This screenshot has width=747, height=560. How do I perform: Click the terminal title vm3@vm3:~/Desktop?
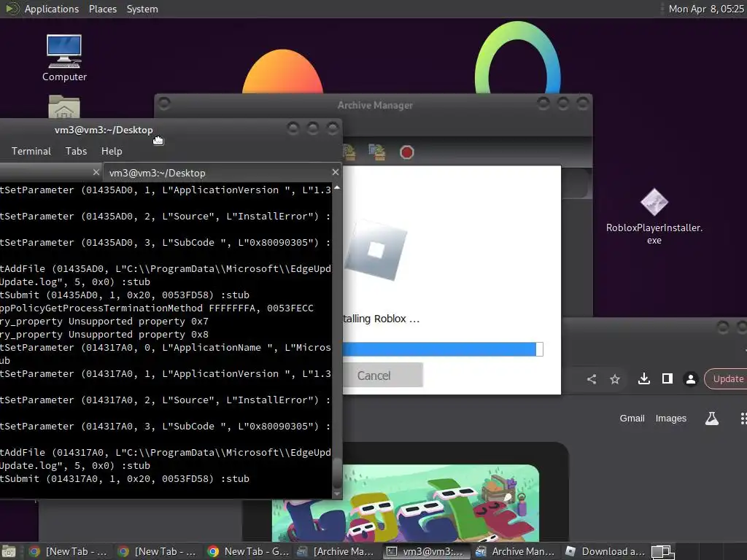pyautogui.click(x=104, y=130)
